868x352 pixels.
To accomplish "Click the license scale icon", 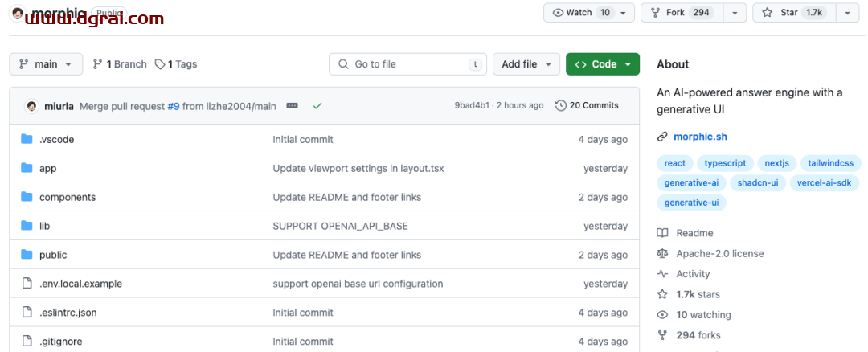I will 662,253.
